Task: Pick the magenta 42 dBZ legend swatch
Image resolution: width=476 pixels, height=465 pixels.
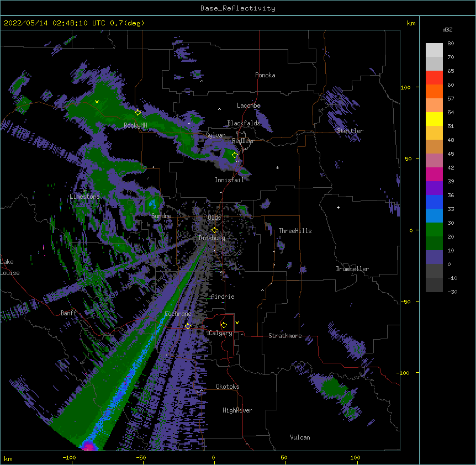Action: [x=434, y=174]
